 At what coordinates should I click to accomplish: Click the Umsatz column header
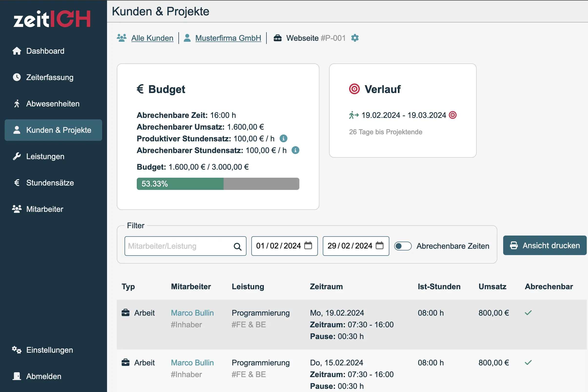click(492, 287)
